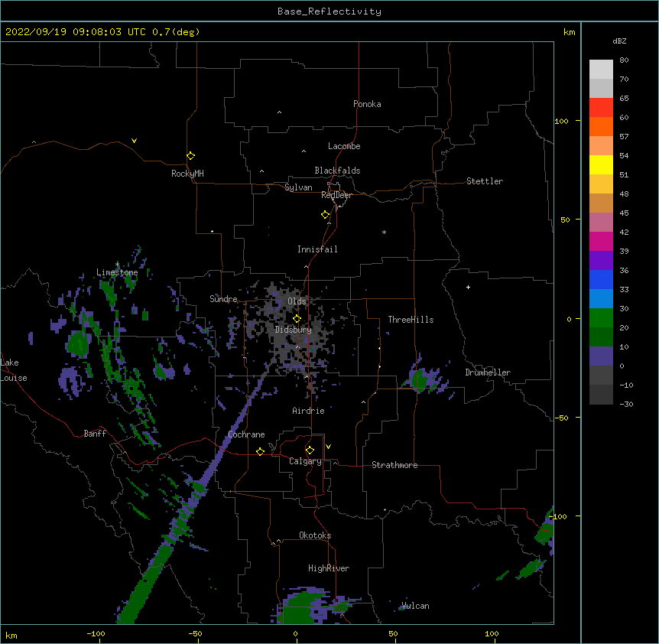Click the yellow marker near RockyMH
Image resolution: width=659 pixels, height=644 pixels.
pos(191,156)
